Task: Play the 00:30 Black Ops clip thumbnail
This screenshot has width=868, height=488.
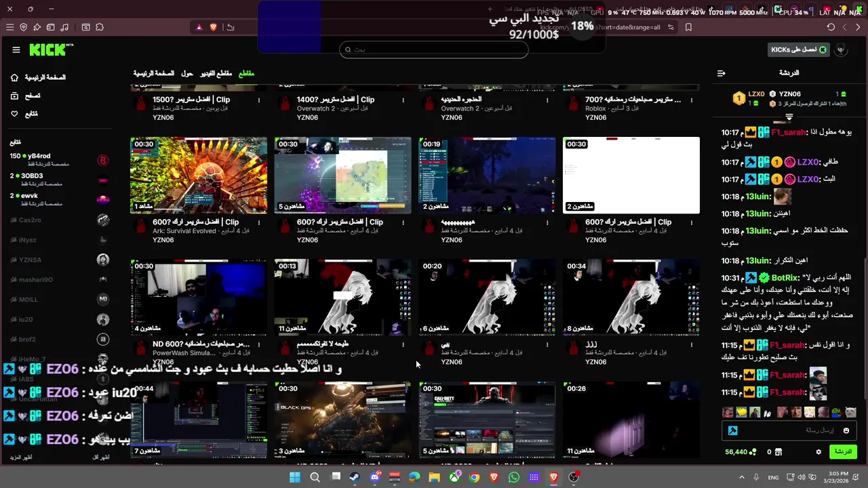Action: tap(342, 420)
